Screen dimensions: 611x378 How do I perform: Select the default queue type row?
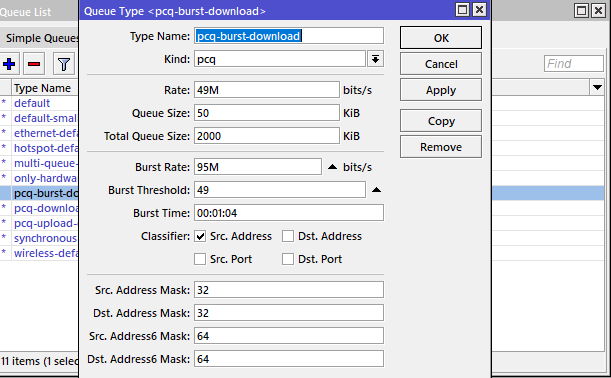(x=39, y=103)
